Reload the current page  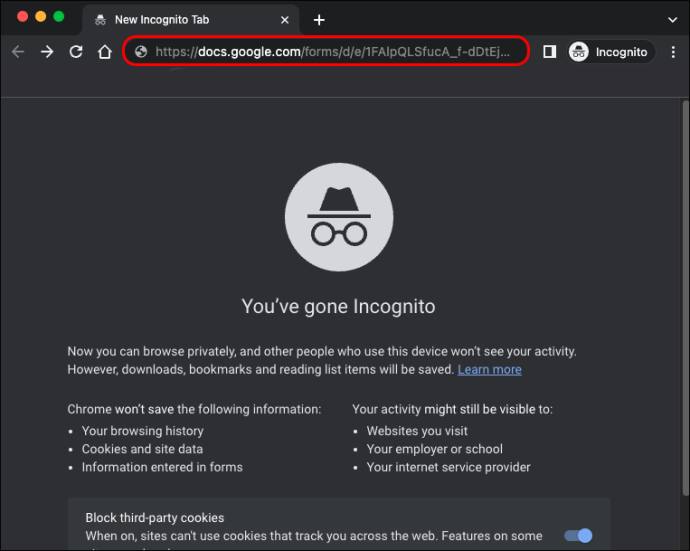pyautogui.click(x=76, y=52)
